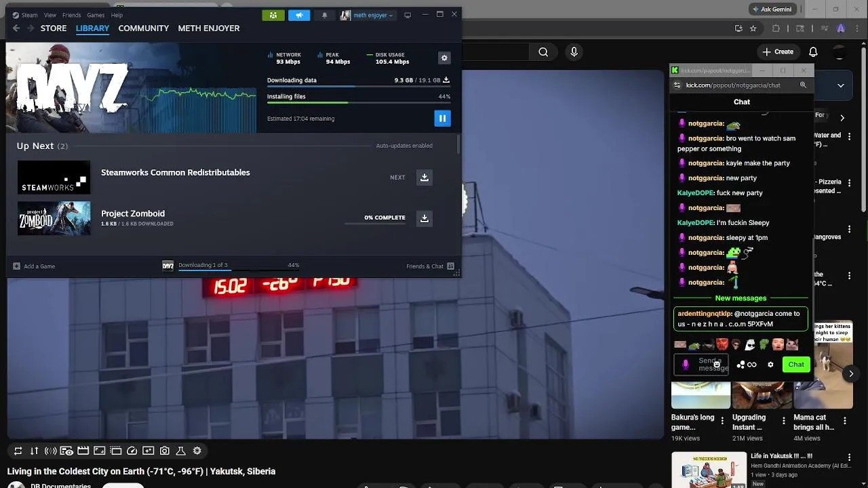Jump to New messages in Kick chat

coord(741,298)
